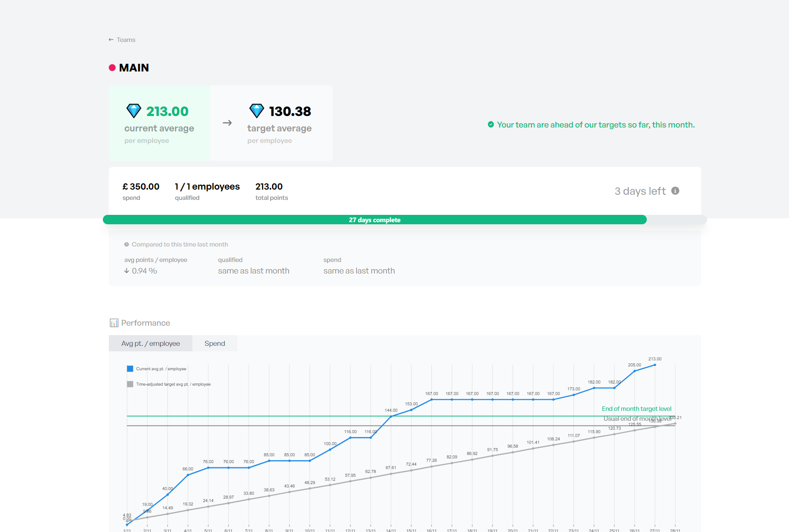Click the bar chart icon beside Performance

(114, 323)
